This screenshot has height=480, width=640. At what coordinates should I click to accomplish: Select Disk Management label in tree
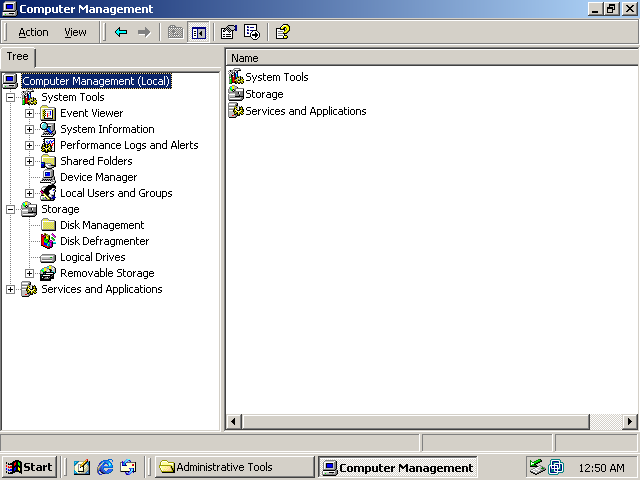click(102, 225)
